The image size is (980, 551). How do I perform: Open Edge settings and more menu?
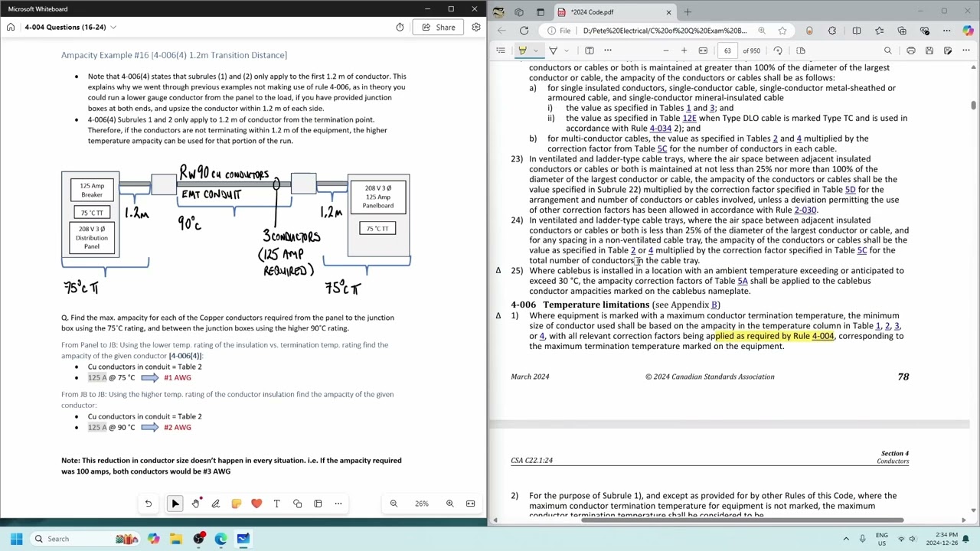946,31
